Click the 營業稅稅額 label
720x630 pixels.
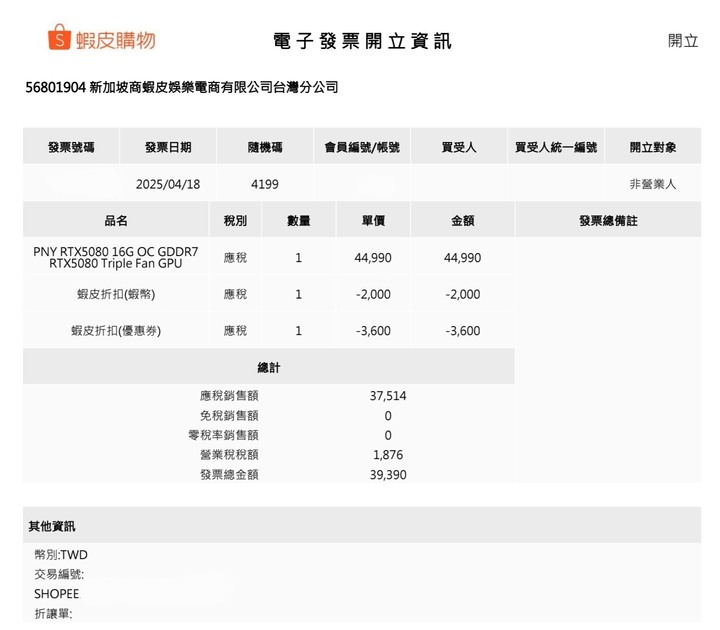[229, 455]
